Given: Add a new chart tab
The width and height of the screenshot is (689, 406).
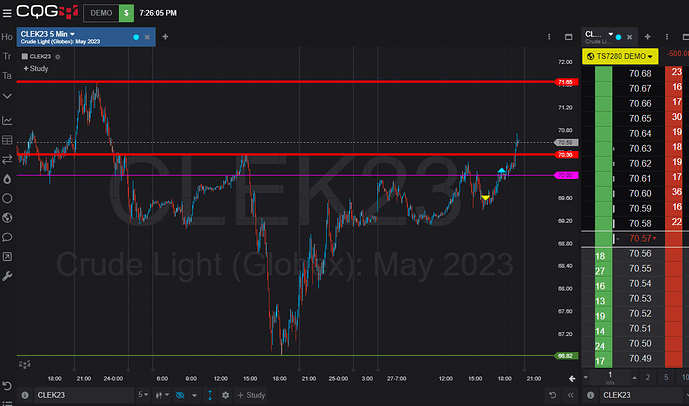Looking at the screenshot, I should [x=165, y=37].
